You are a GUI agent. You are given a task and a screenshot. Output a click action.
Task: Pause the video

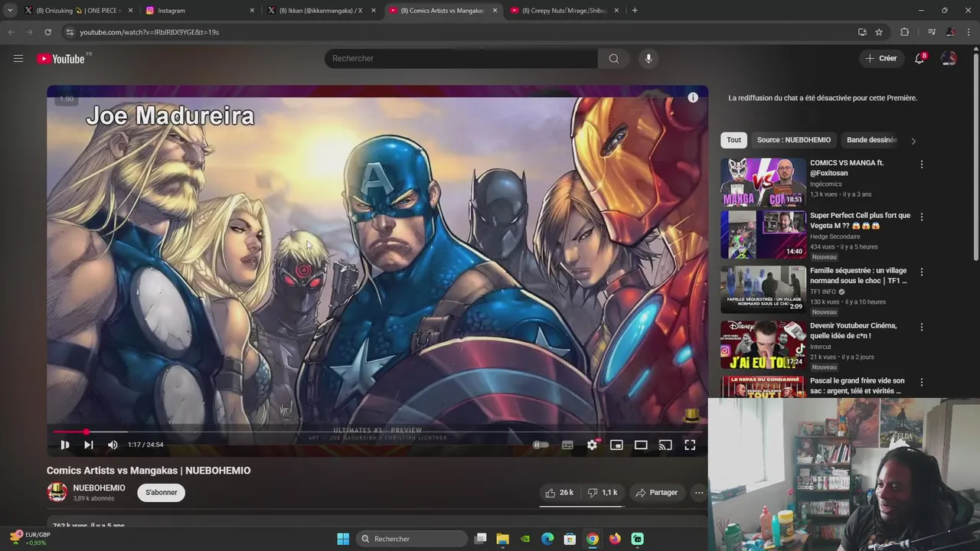pyautogui.click(x=65, y=445)
